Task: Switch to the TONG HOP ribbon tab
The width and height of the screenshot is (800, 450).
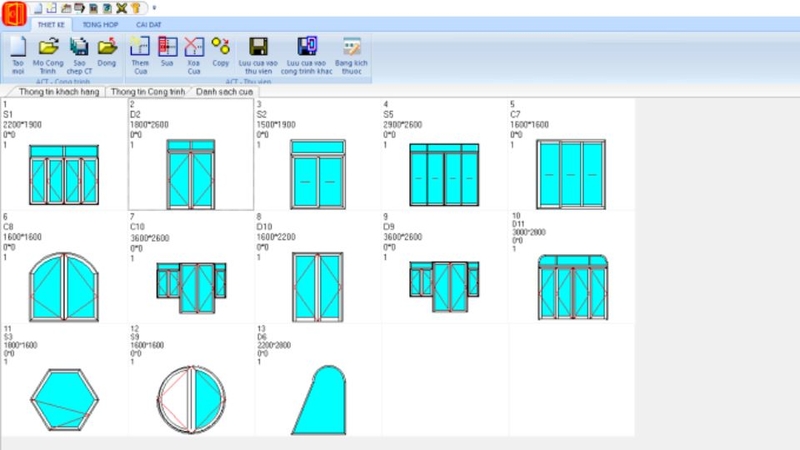Action: (x=100, y=24)
